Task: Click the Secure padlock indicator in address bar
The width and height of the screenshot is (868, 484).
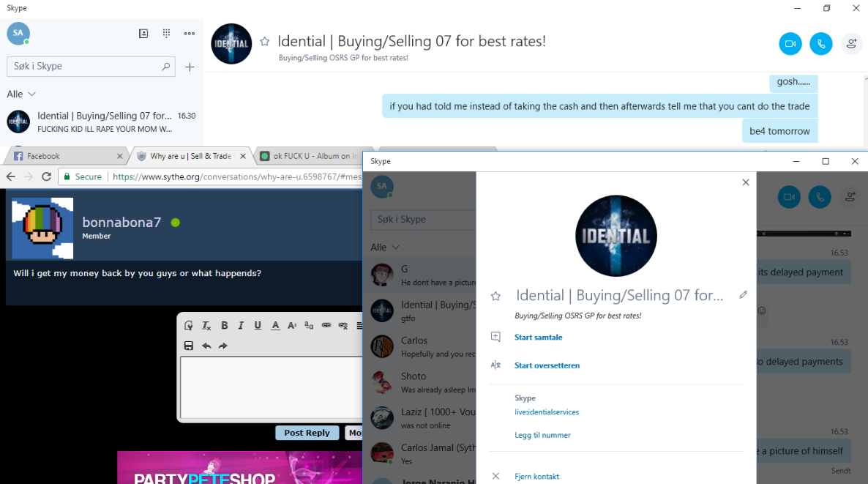Action: pyautogui.click(x=83, y=176)
